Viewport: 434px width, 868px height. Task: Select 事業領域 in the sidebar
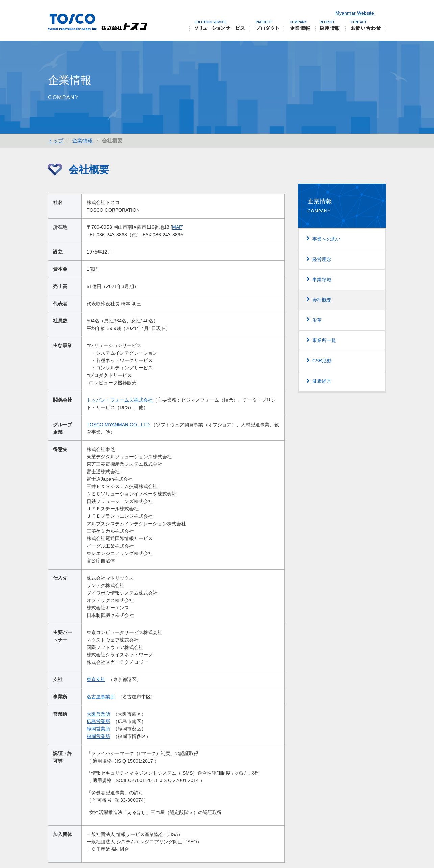(x=342, y=280)
